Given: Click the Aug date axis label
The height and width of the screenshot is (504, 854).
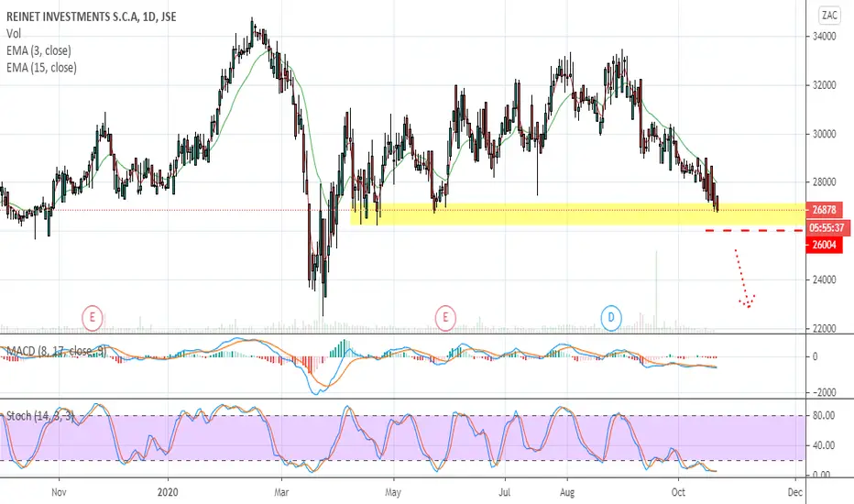Looking at the screenshot, I should 567,492.
